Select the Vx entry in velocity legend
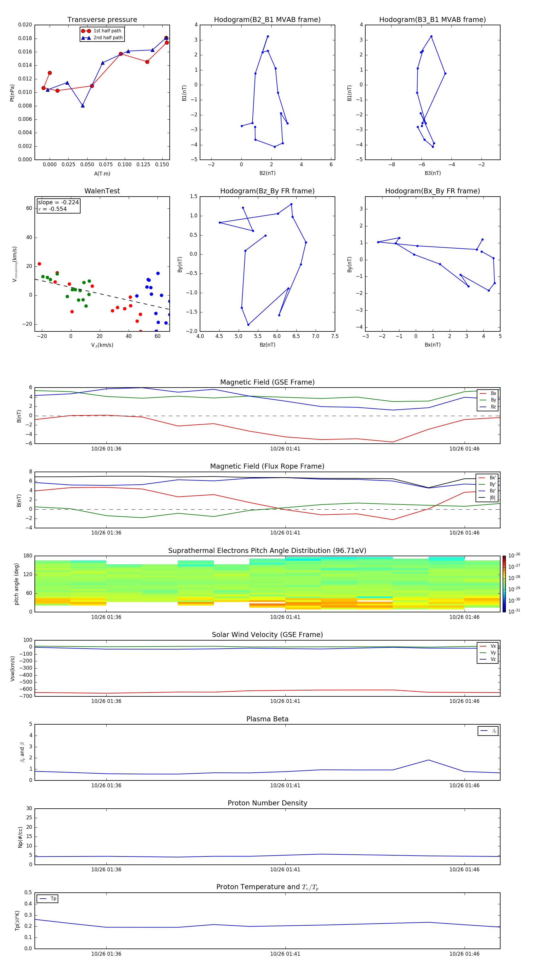This screenshot has height=980, width=535. [x=488, y=646]
